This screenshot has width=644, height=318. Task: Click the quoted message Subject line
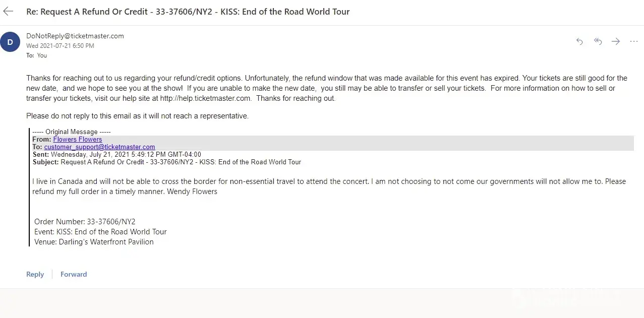point(166,162)
